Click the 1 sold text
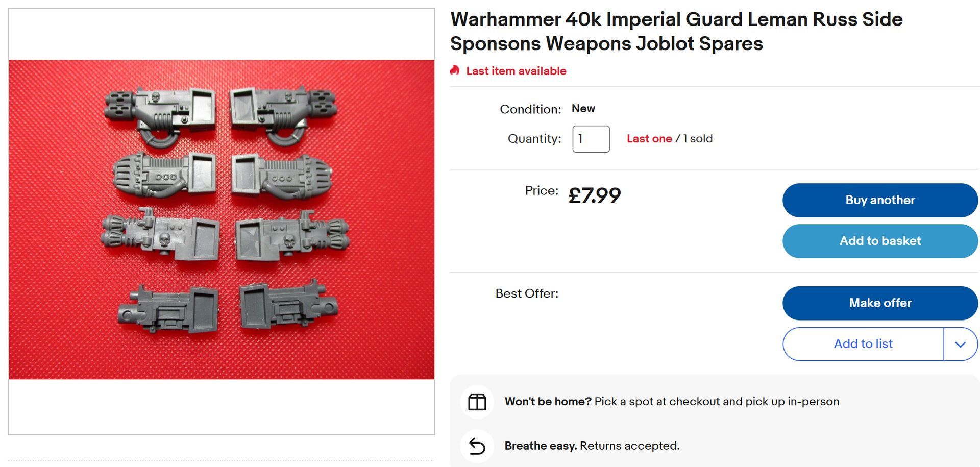 pos(698,139)
